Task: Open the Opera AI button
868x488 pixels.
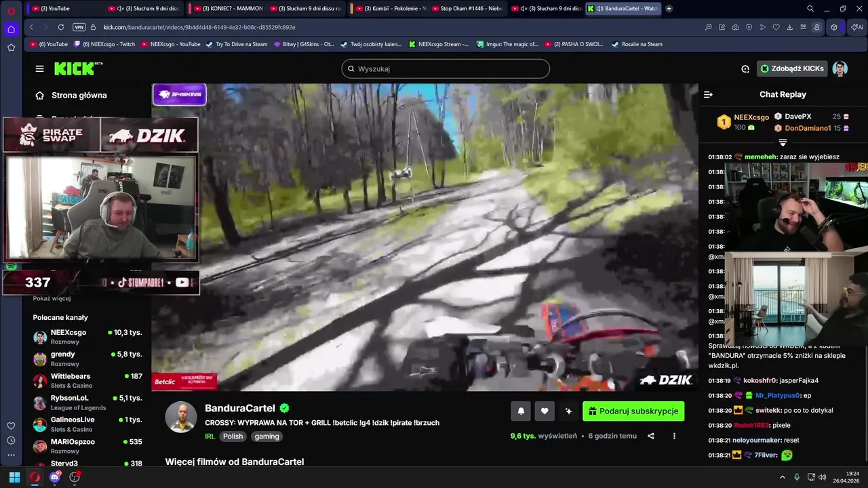Action: coord(856,27)
